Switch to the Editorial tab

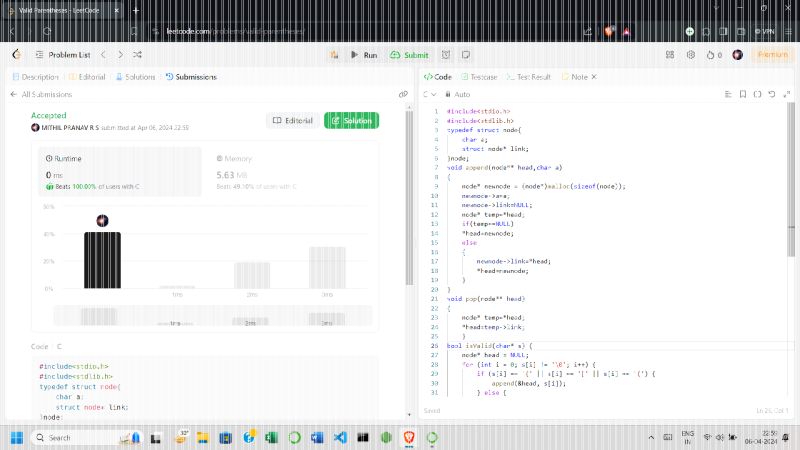pyautogui.click(x=87, y=76)
